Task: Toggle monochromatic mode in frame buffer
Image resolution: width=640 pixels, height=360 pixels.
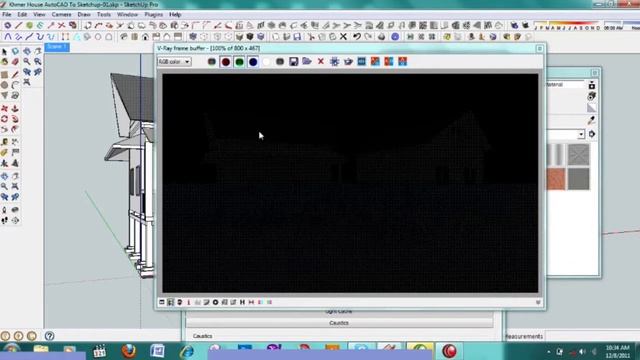Action: 280,62
